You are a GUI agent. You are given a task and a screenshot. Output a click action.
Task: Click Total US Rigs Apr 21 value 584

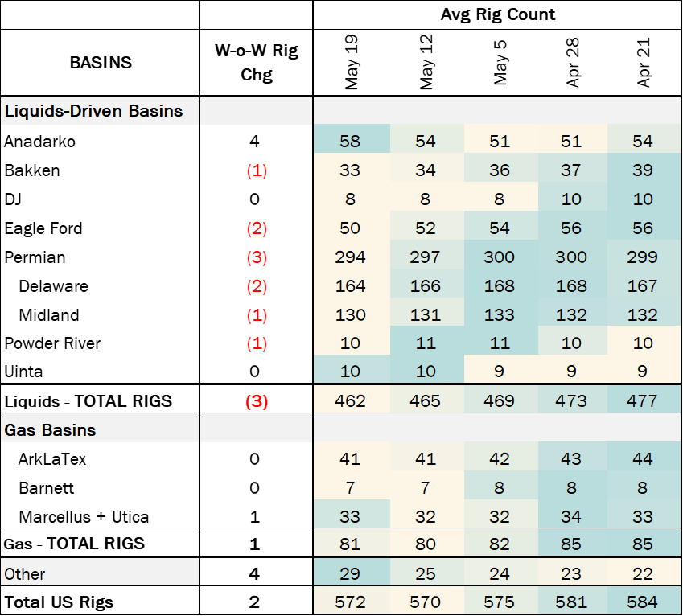click(x=643, y=602)
